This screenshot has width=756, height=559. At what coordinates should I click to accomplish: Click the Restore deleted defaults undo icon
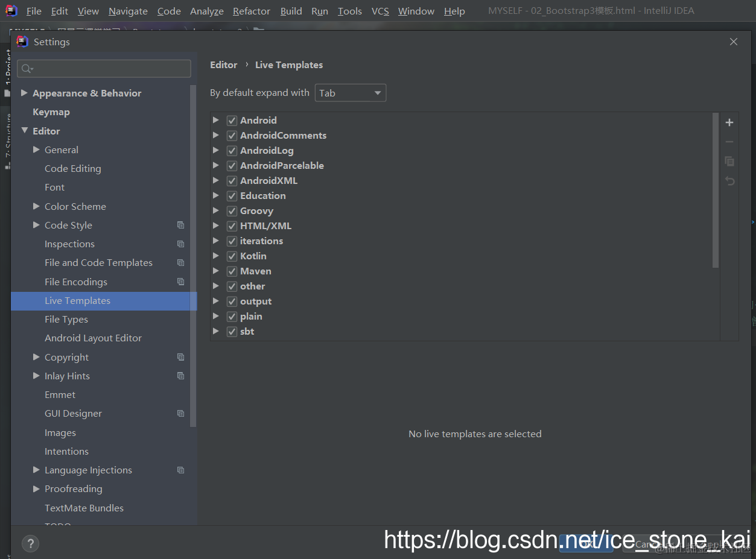[729, 181]
